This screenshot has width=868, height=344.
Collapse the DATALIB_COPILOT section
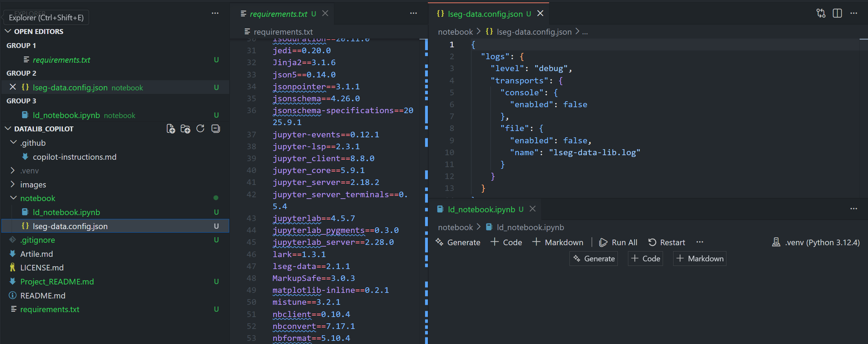coord(8,129)
